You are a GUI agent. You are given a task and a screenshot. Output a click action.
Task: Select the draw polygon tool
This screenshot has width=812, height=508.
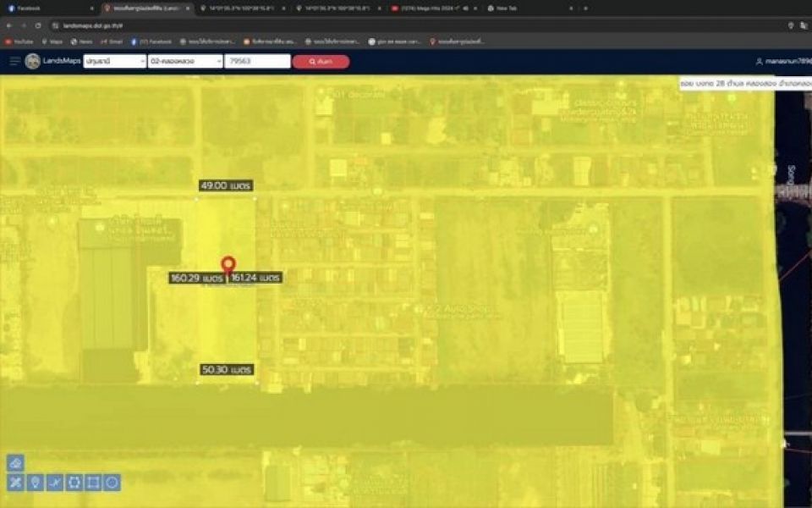pos(74,483)
